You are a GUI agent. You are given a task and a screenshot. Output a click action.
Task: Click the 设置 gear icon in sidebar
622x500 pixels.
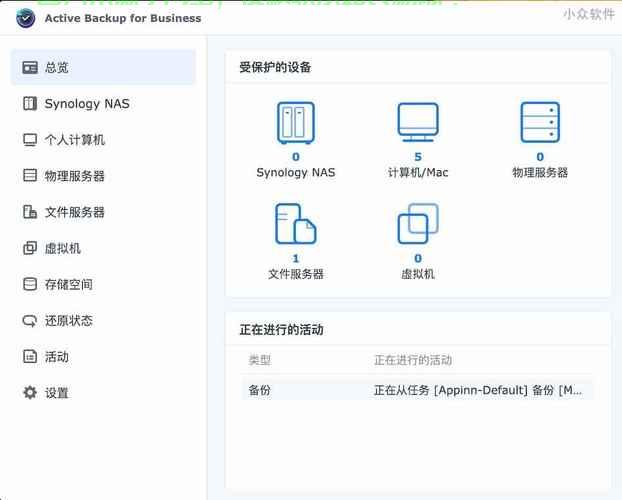click(x=30, y=392)
